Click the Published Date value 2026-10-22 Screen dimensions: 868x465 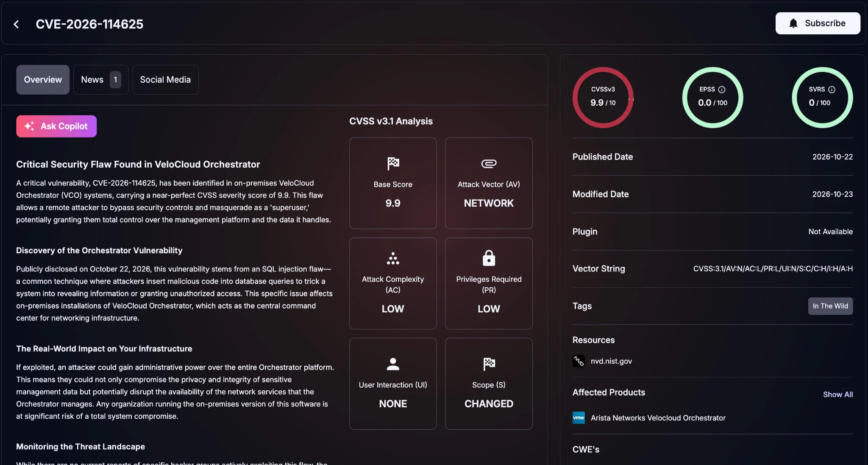coord(832,157)
